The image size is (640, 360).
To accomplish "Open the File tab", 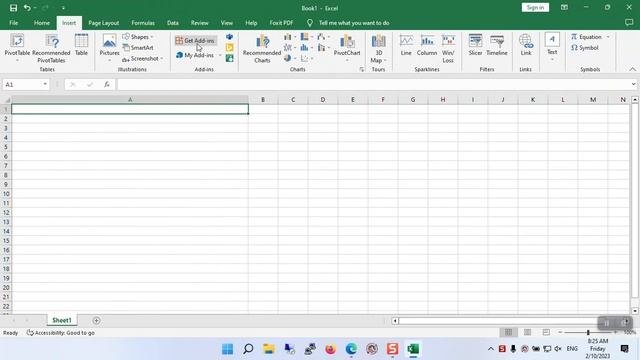I will [13, 23].
